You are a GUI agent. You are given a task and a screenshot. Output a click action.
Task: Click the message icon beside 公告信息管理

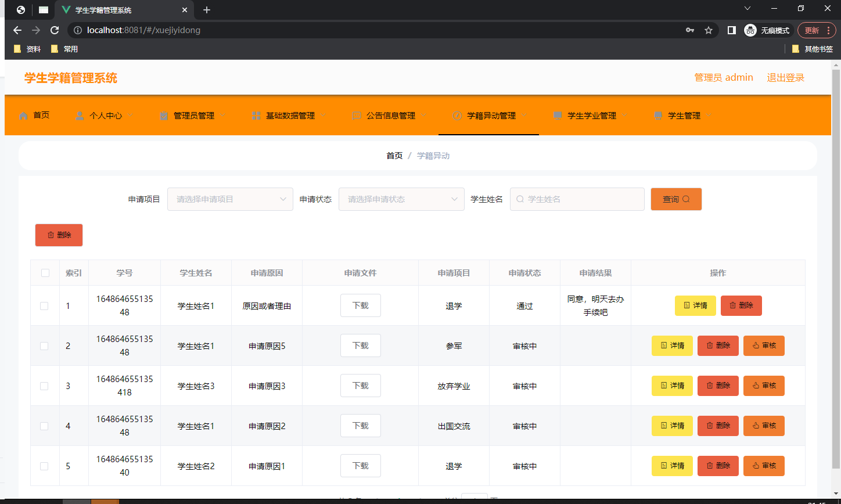357,116
